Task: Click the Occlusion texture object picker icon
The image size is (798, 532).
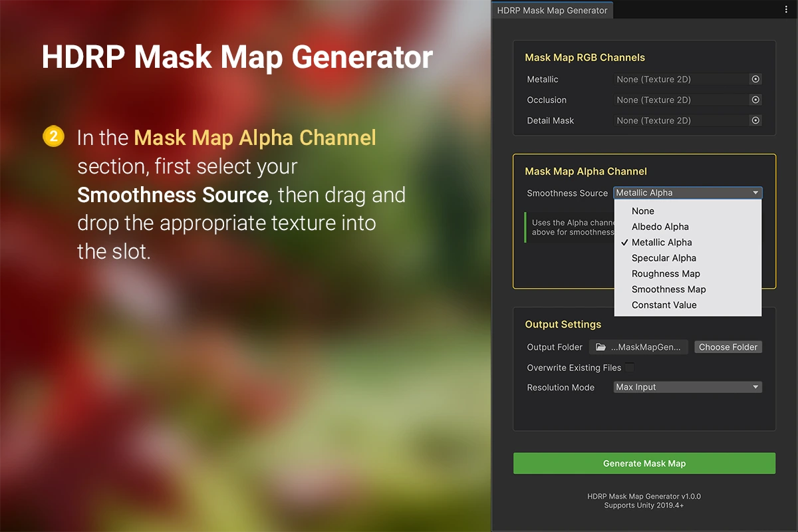Action: point(755,100)
